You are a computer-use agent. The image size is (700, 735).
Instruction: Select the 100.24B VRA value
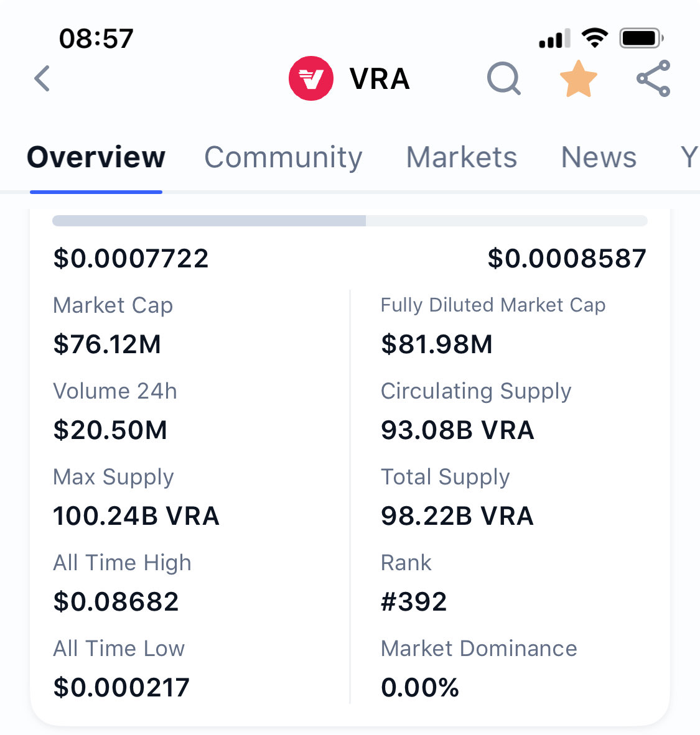(x=136, y=515)
